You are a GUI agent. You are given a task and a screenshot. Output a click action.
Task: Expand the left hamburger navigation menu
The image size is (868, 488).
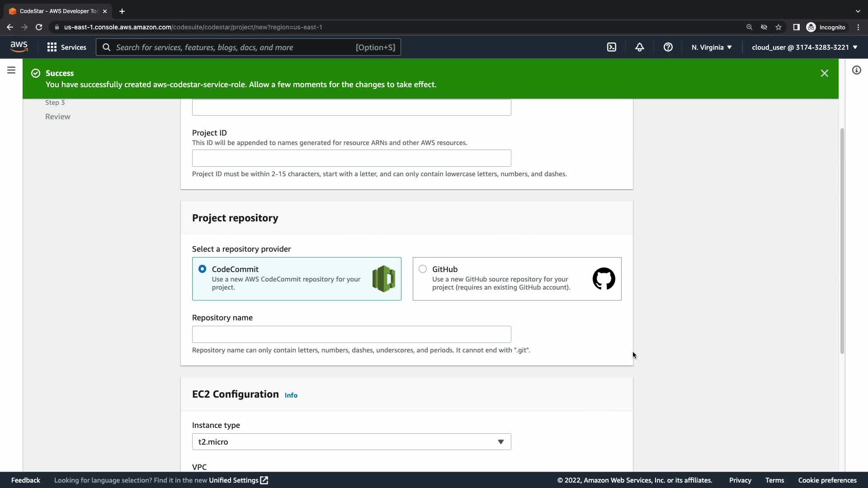(x=11, y=70)
